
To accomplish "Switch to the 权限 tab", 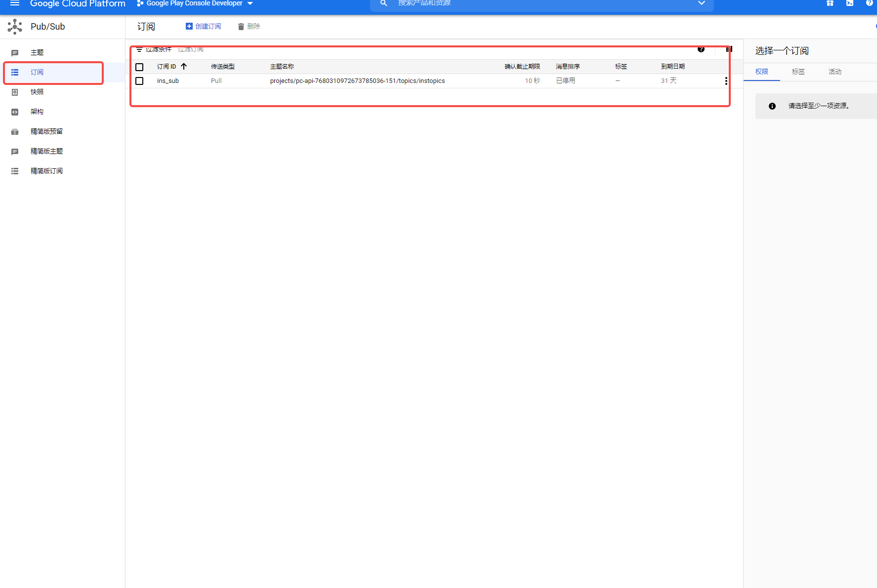I will coord(762,72).
